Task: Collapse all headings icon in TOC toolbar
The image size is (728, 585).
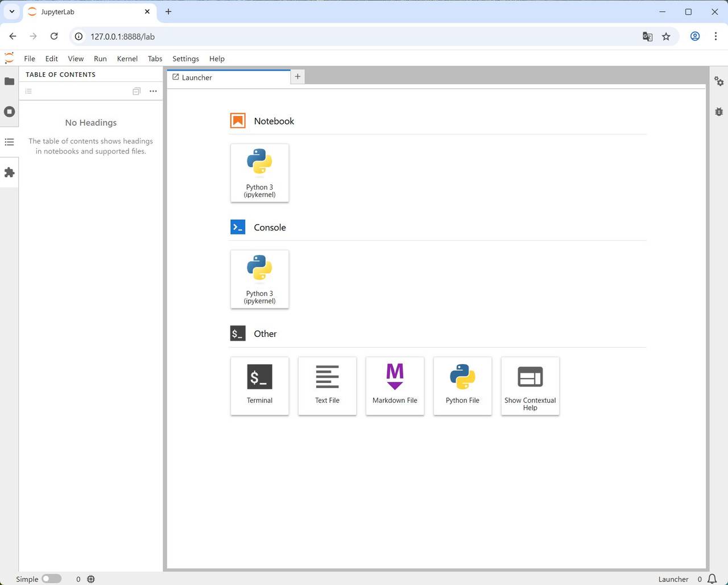Action: click(x=136, y=91)
